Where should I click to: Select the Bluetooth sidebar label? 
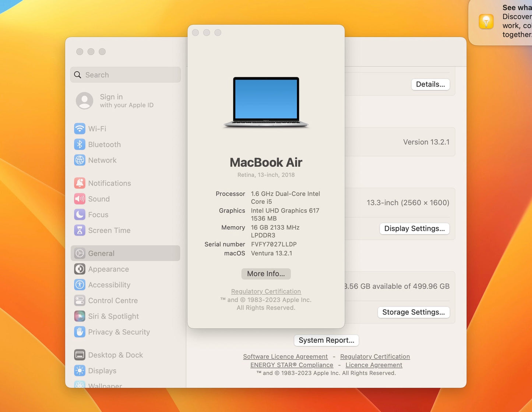(x=105, y=145)
